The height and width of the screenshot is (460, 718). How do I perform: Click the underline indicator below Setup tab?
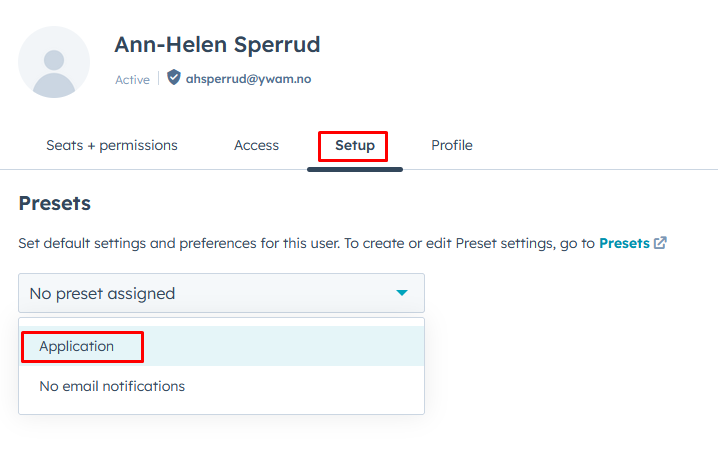354,169
